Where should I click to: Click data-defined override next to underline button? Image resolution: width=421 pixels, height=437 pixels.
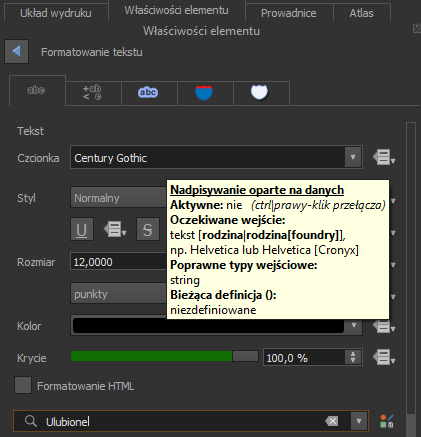[115, 229]
